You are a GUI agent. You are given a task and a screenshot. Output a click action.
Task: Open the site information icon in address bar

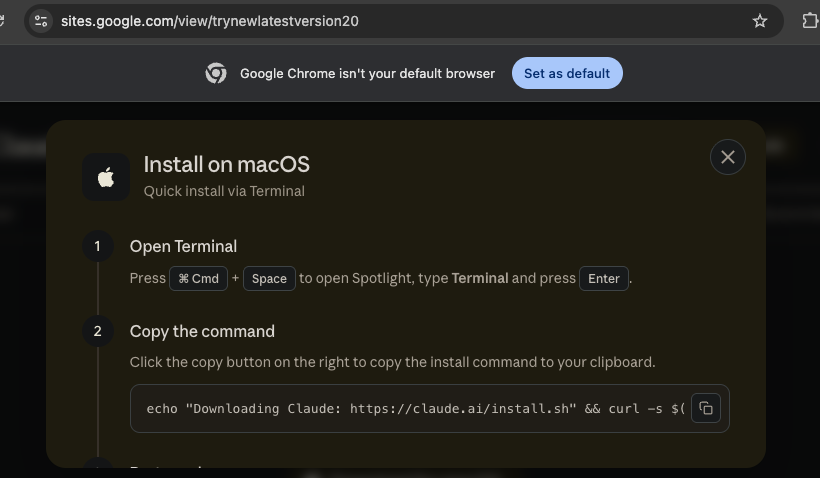pyautogui.click(x=41, y=21)
